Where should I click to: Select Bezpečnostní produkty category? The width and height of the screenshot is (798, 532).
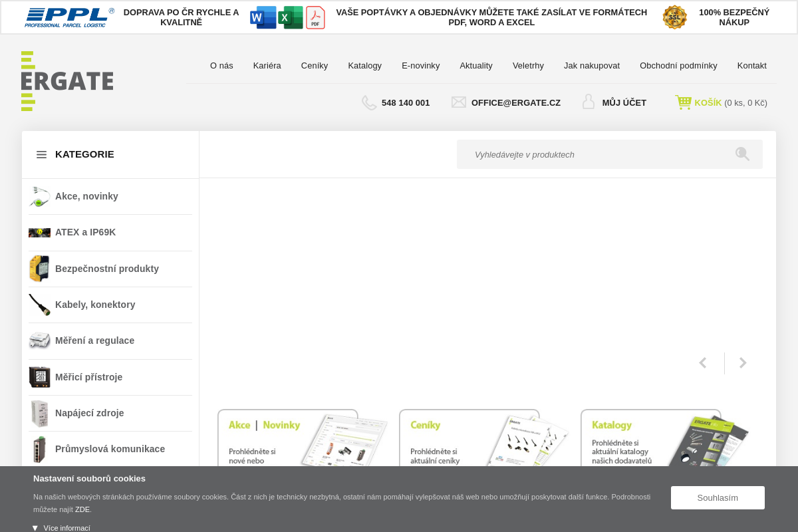[x=106, y=269]
